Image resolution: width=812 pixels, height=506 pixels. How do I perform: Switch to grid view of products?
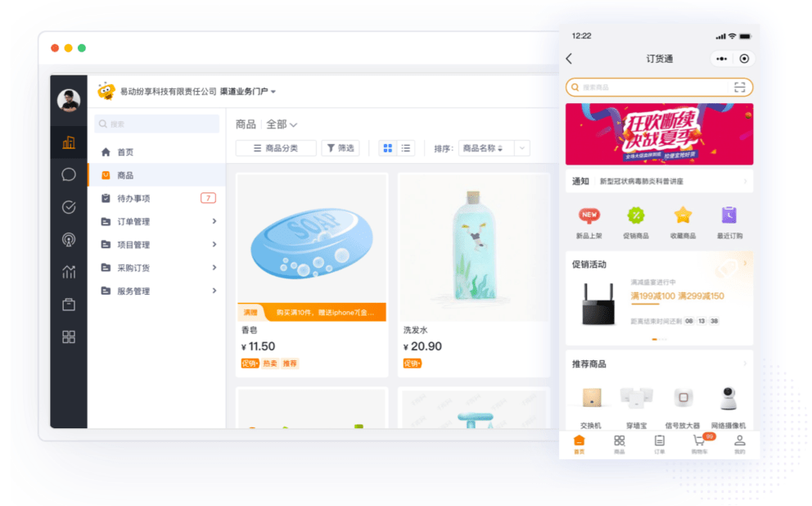point(387,148)
